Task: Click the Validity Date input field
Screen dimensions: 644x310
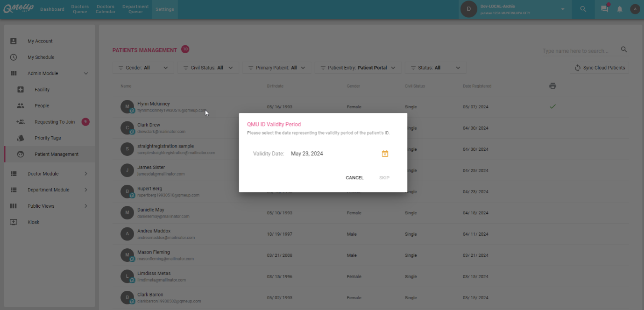Action: [333, 154]
